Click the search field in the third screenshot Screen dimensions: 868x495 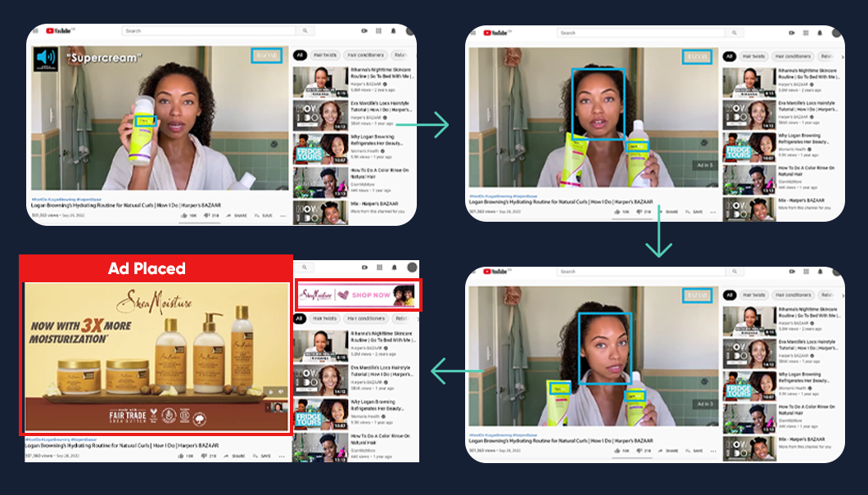click(x=640, y=272)
